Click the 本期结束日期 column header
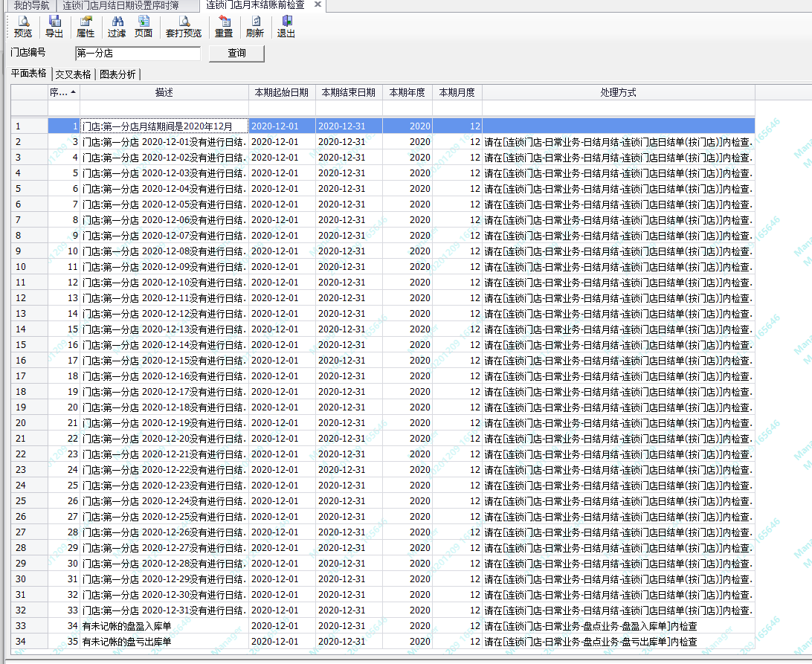Screen dimensions: 812x664 349,93
